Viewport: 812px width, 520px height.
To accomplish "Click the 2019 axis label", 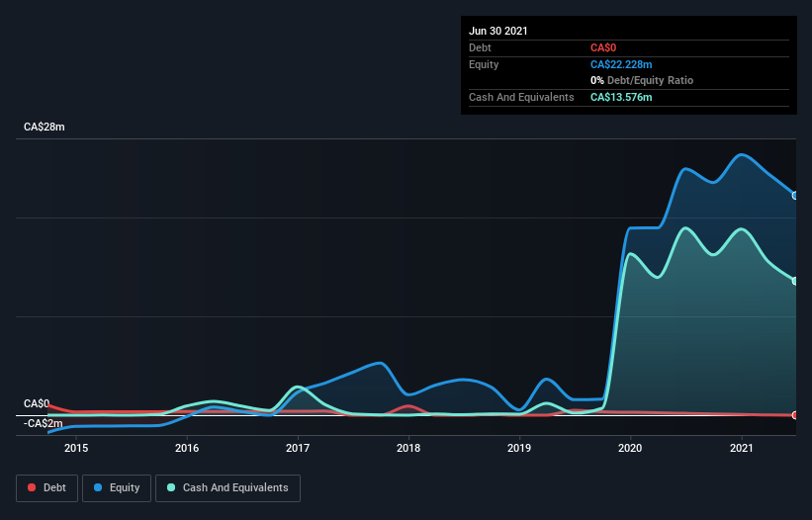I will click(519, 448).
